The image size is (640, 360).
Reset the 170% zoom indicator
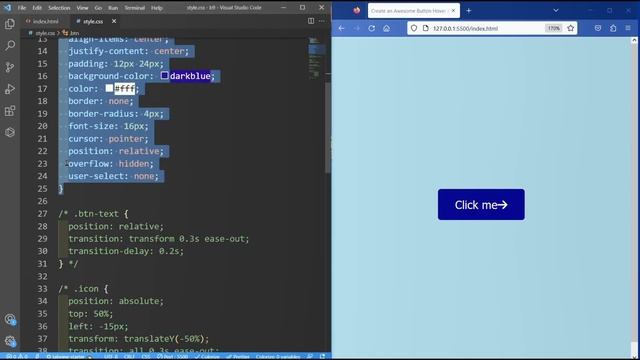coord(553,28)
